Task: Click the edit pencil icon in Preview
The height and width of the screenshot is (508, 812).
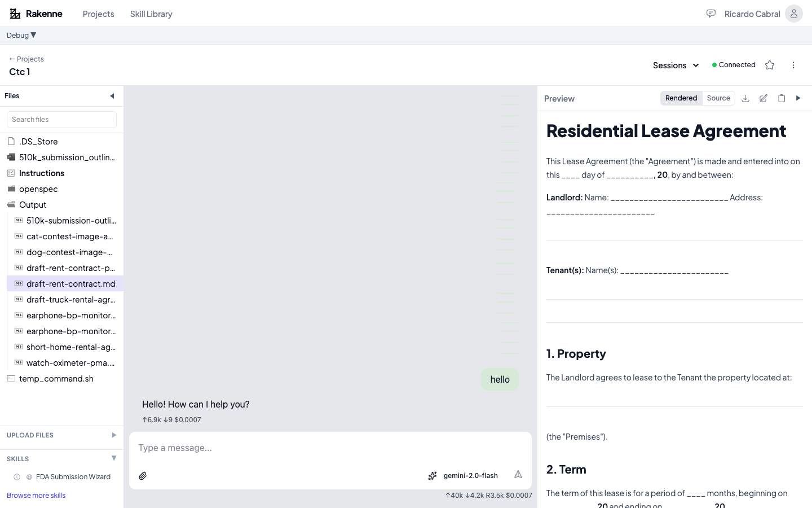Action: tap(763, 98)
